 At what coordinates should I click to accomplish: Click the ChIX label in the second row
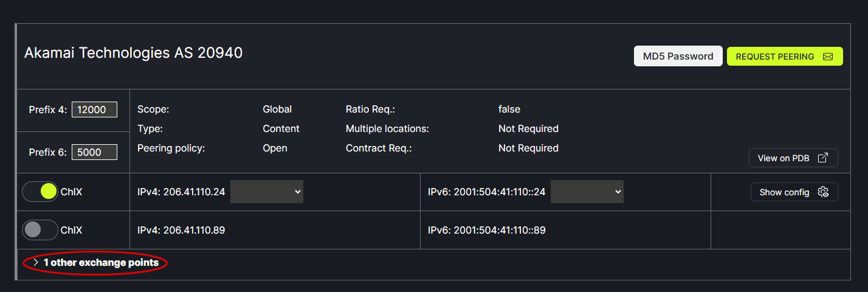click(x=71, y=230)
